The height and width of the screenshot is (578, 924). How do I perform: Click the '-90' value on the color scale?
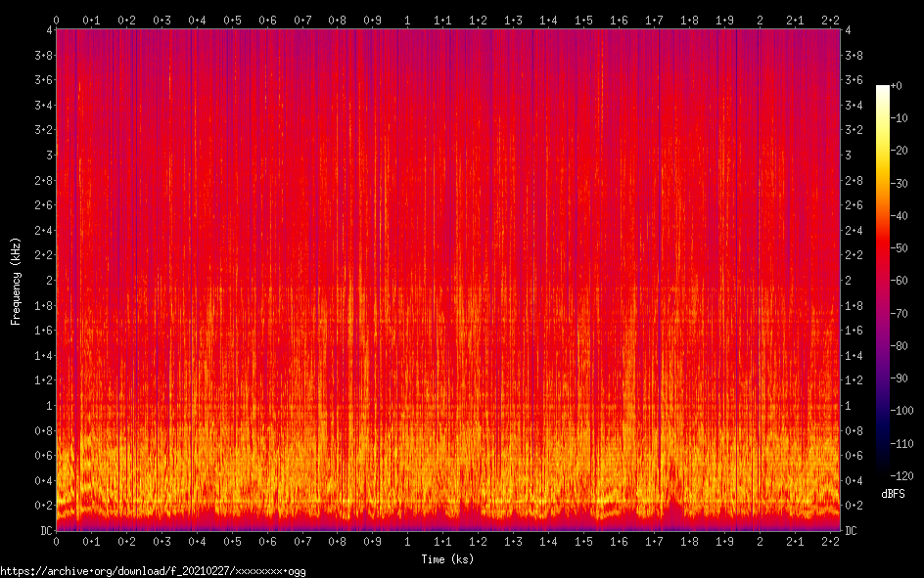click(899, 378)
